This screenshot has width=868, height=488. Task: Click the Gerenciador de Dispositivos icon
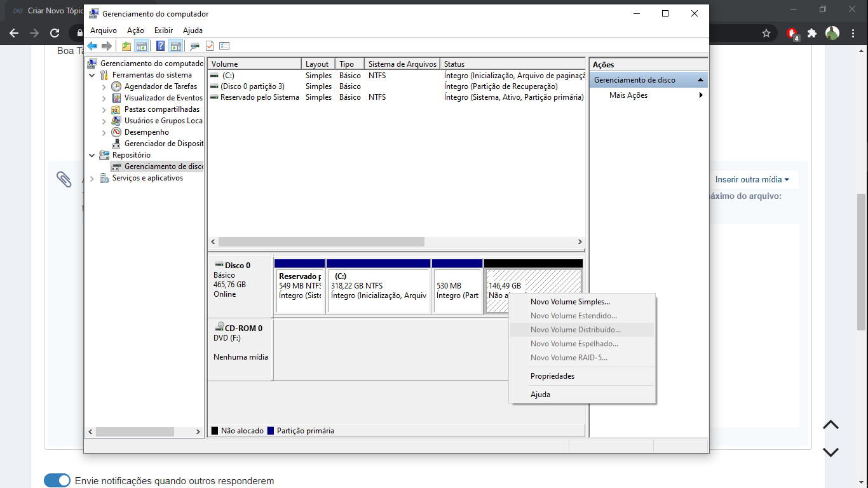pos(116,144)
